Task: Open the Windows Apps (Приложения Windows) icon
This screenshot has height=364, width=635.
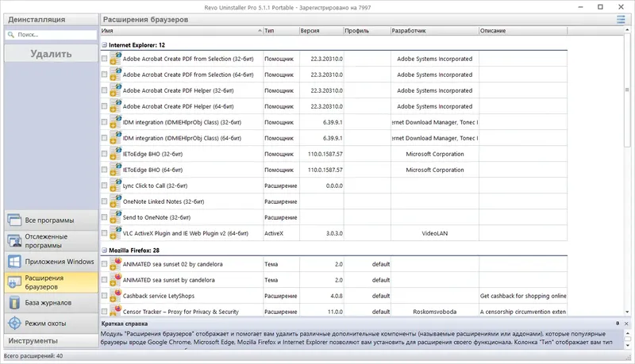Action: point(14,262)
